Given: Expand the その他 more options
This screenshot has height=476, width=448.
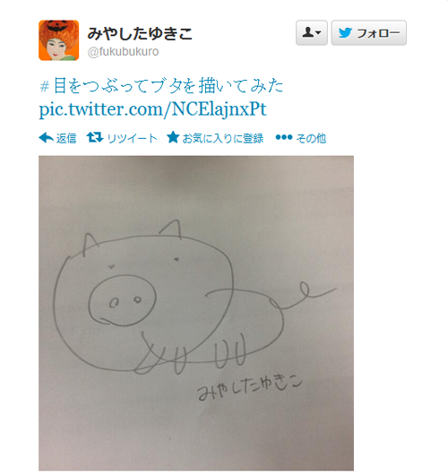Looking at the screenshot, I should coord(311,138).
